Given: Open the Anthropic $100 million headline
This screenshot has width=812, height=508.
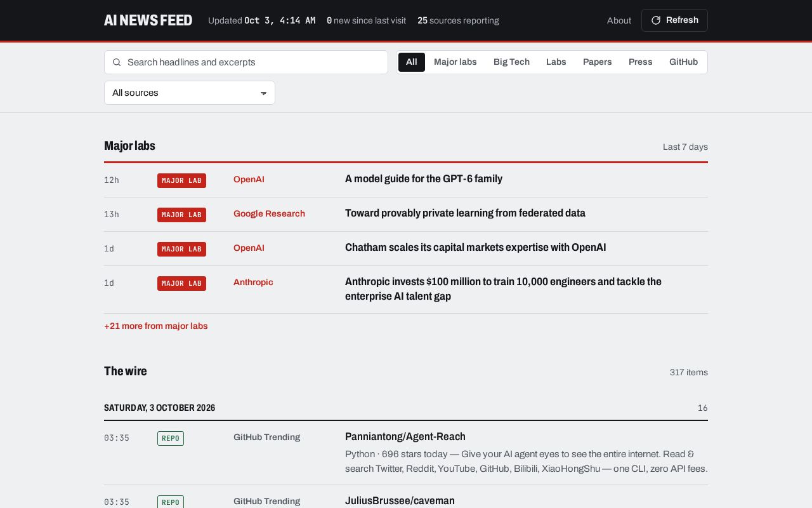Looking at the screenshot, I should tap(504, 289).
